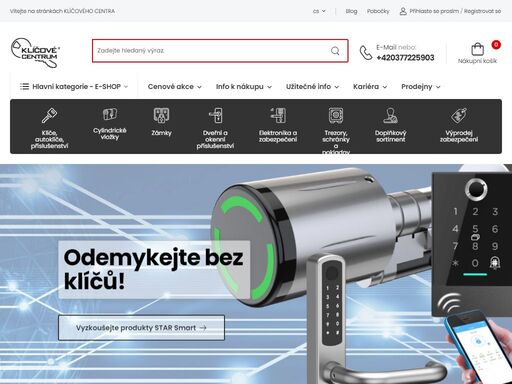Open the Trezory, schránky safe icon
Viewport: 512px width, 384px height.
336,115
